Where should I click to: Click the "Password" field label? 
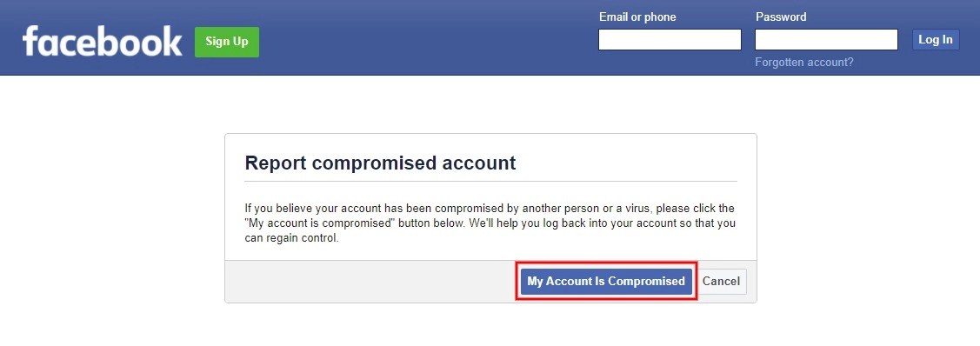point(781,17)
